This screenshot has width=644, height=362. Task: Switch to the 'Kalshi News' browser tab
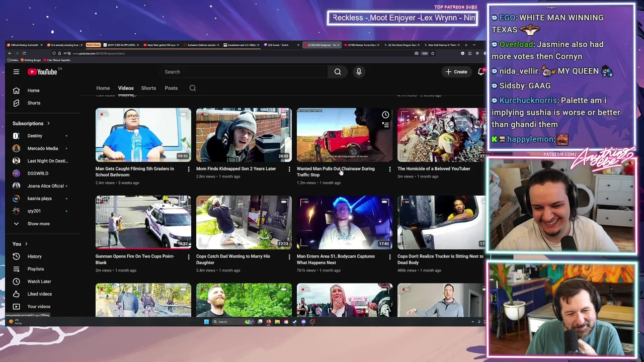point(94,45)
